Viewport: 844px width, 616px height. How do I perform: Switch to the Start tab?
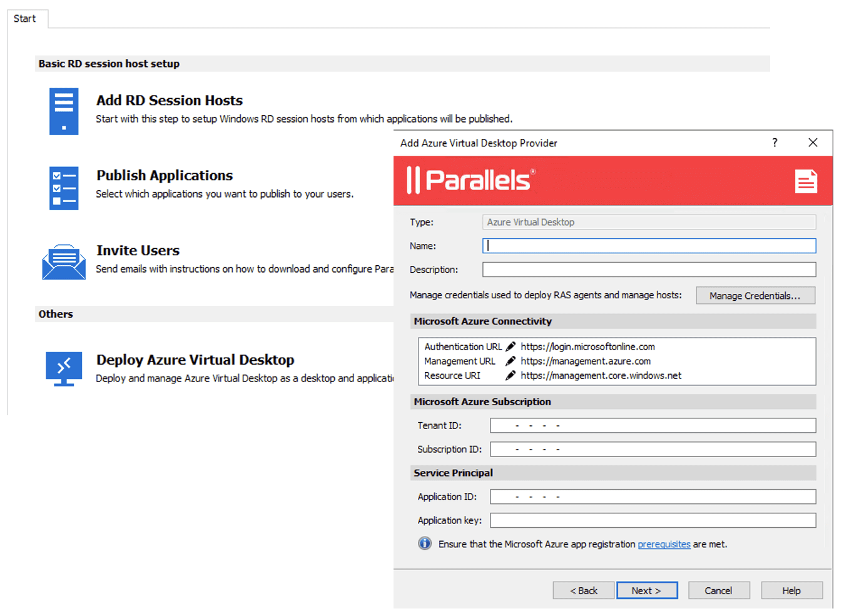pos(25,19)
